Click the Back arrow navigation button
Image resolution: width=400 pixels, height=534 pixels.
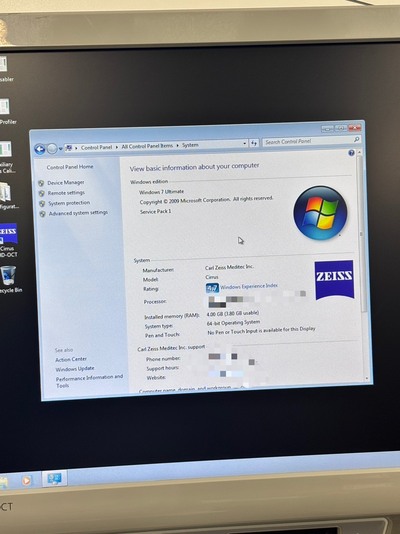click(40, 149)
